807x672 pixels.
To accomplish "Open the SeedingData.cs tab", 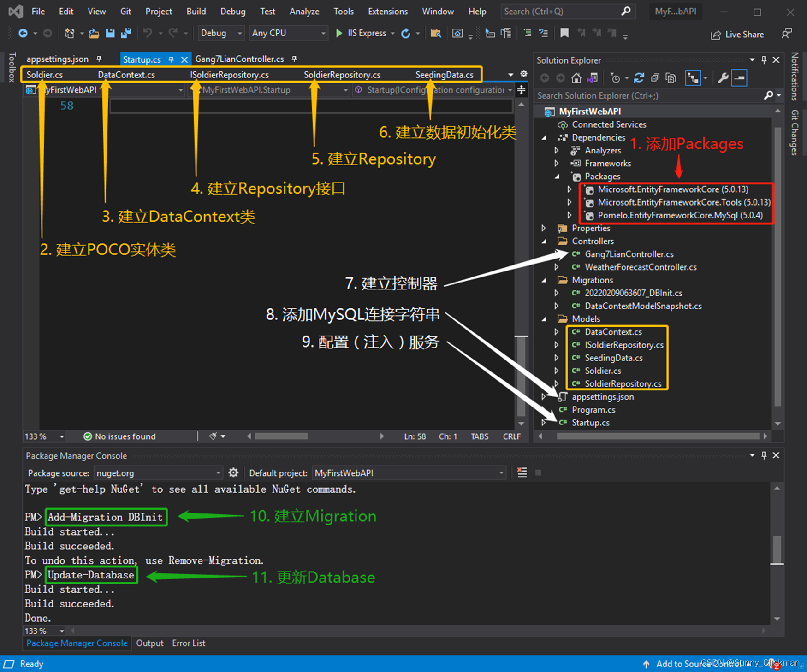I will [x=444, y=75].
